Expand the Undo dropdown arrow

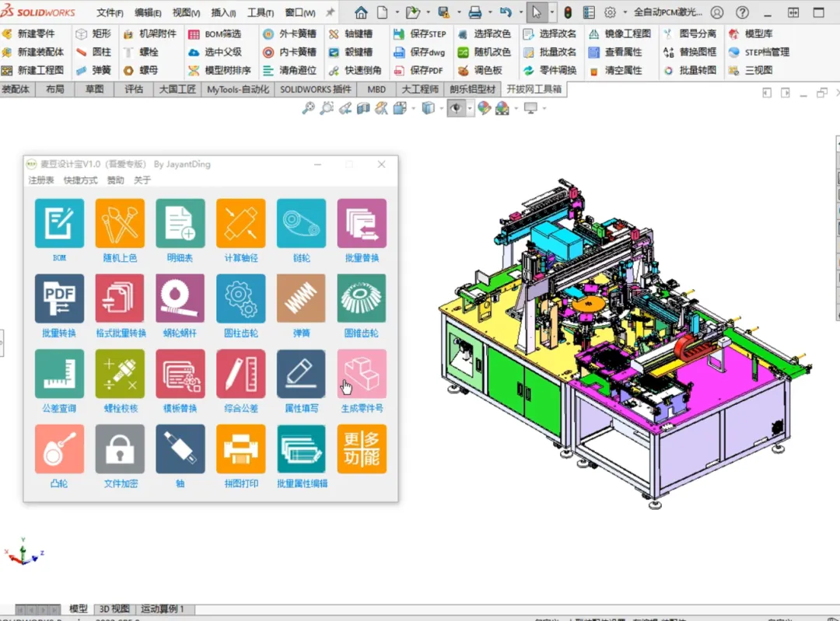pos(520,12)
